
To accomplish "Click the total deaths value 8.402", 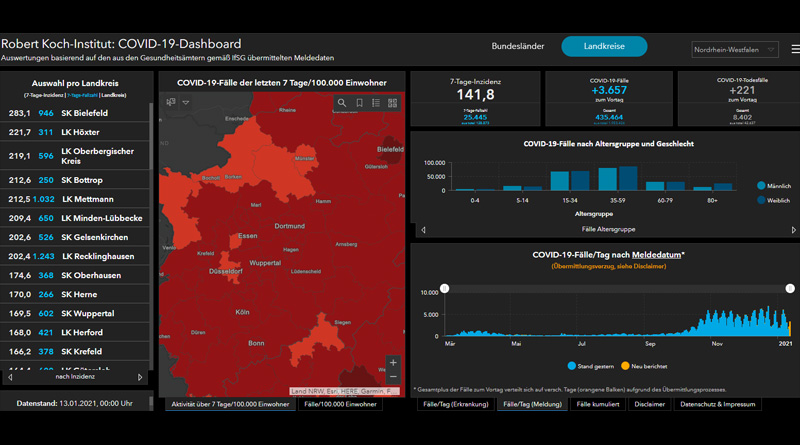I will (x=742, y=117).
